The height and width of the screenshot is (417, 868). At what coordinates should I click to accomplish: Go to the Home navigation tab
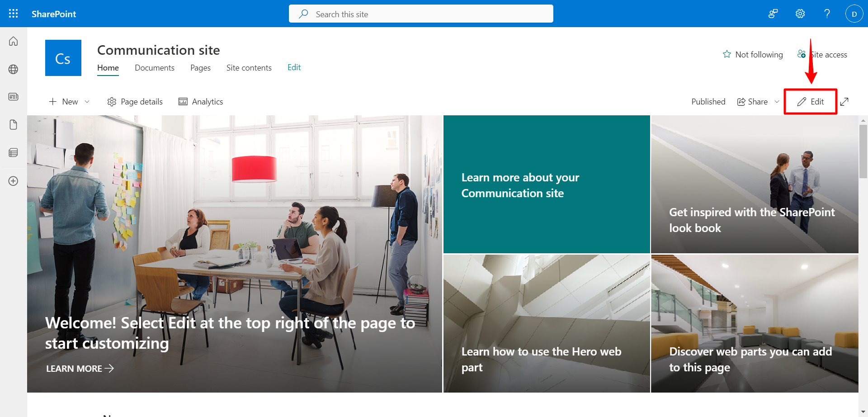[108, 68]
